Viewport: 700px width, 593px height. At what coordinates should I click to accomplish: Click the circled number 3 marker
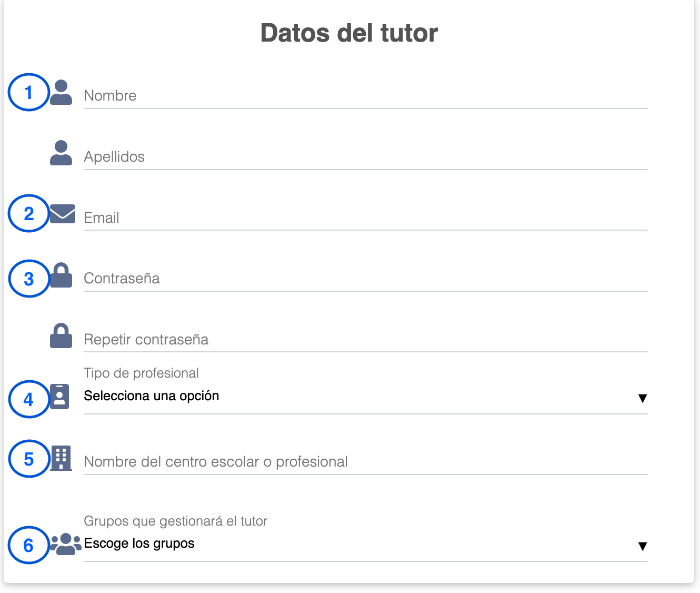click(29, 279)
